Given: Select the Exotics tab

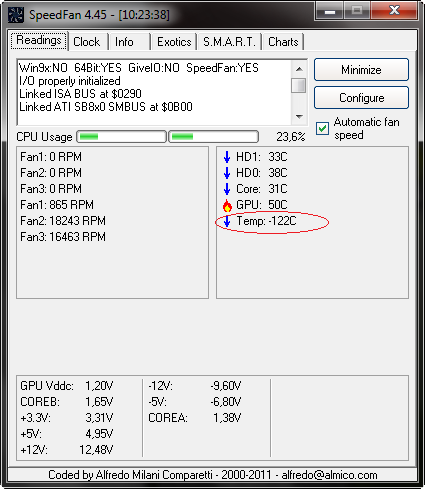Looking at the screenshot, I should [174, 42].
